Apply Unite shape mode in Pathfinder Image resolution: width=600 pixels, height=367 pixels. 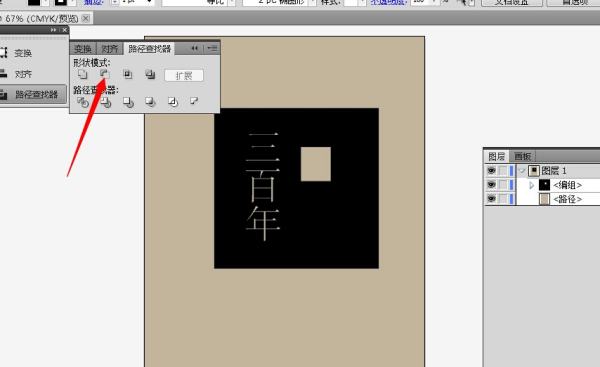pyautogui.click(x=83, y=74)
